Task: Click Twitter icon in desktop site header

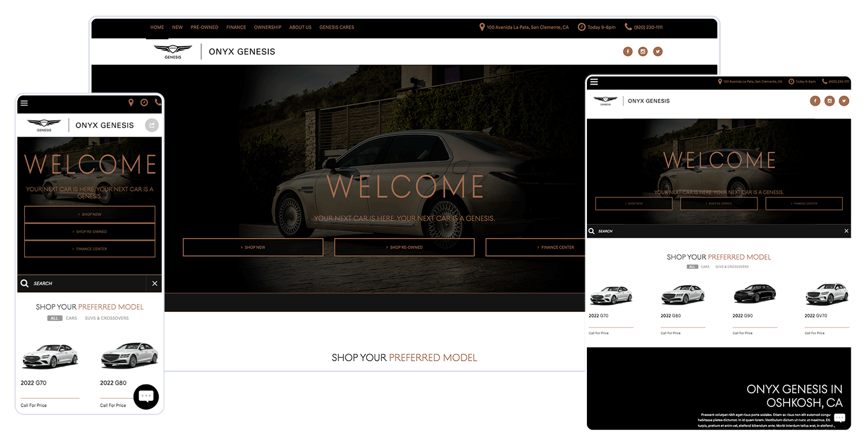Action: coord(658,52)
